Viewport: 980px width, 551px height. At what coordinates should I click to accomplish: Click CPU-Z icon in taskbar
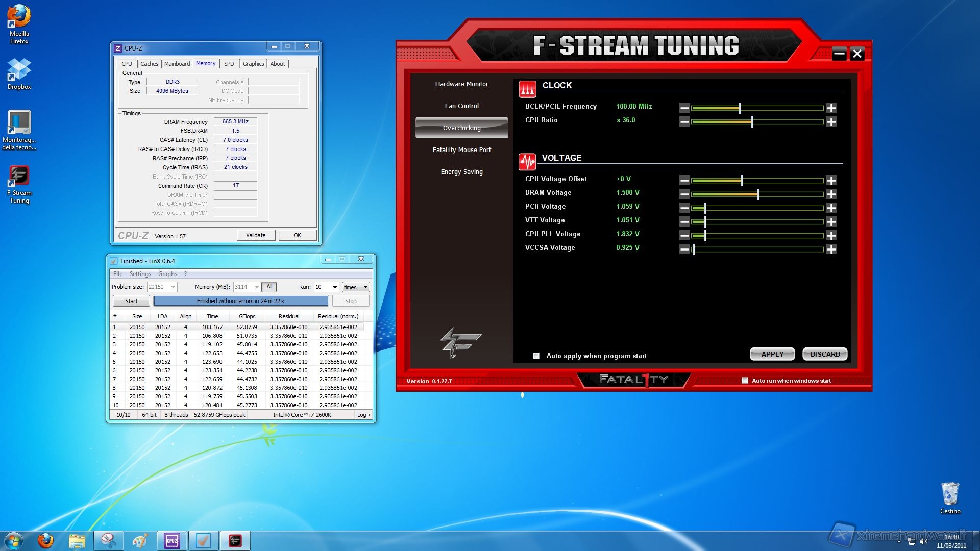[x=172, y=540]
